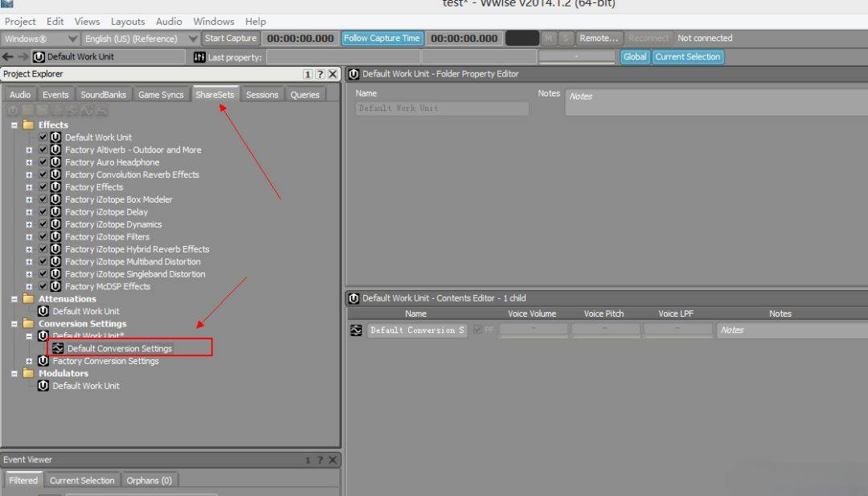Click the Last property mixer icon

point(199,57)
